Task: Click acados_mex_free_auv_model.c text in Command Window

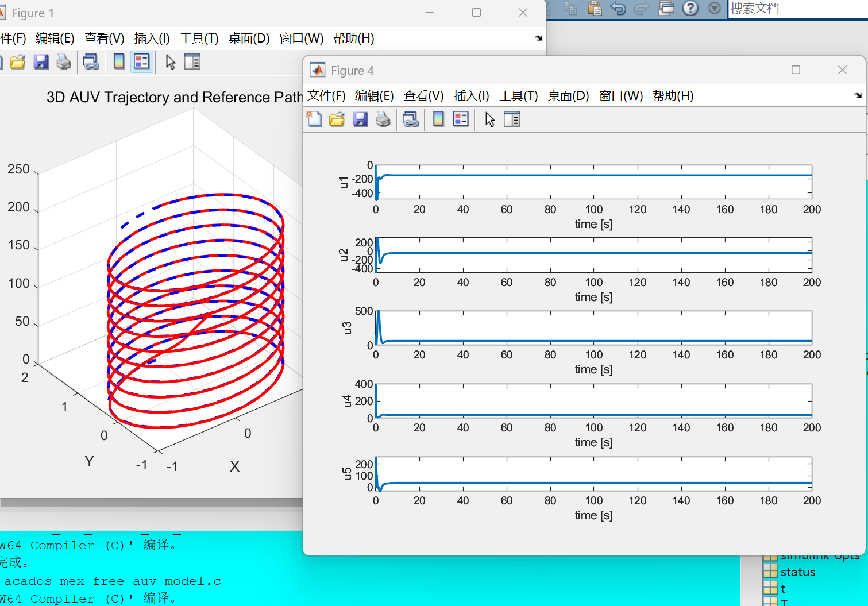Action: pyautogui.click(x=113, y=581)
